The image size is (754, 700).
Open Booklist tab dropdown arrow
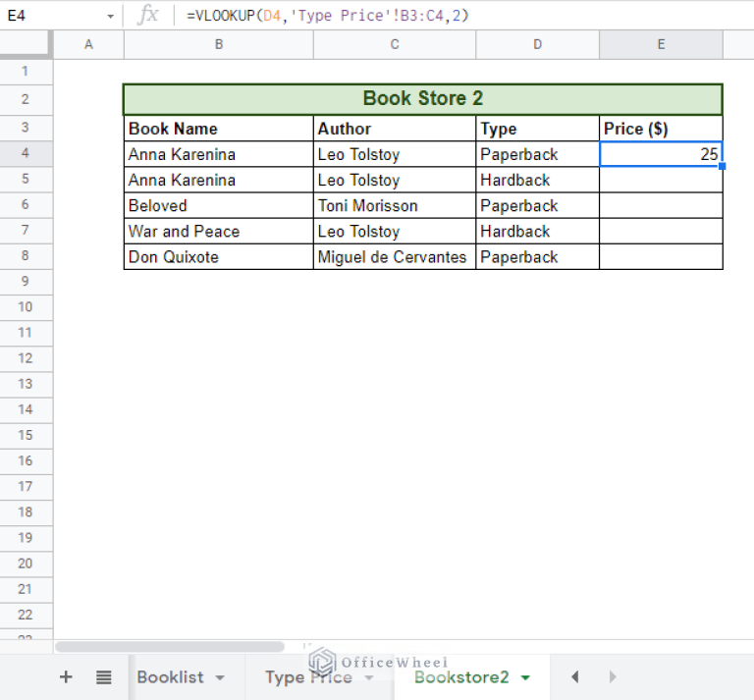point(220,677)
